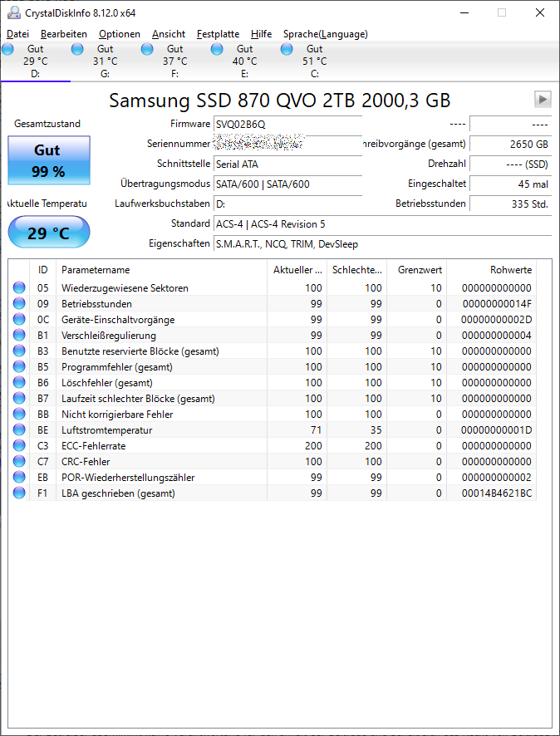Click the drive title Samsung SSD 870 QVO
Image resolution: width=560 pixels, height=736 pixels.
pos(280,100)
